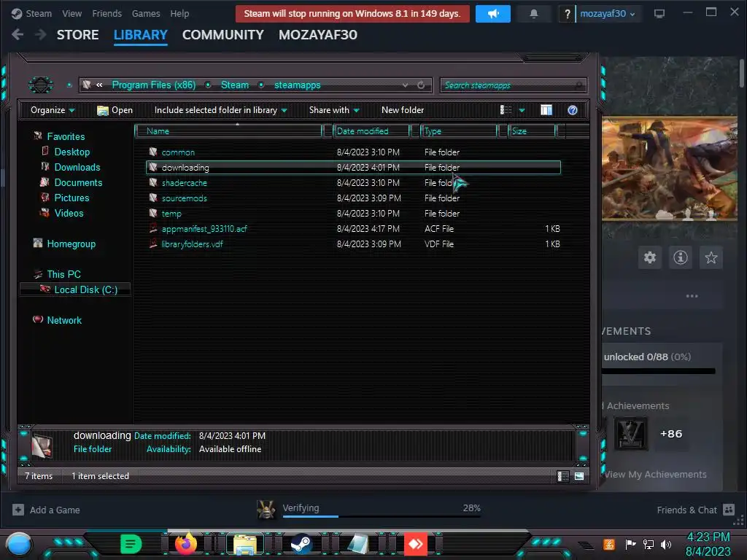The width and height of the screenshot is (747, 560).
Task: Open the Steam menu
Action: pos(39,14)
